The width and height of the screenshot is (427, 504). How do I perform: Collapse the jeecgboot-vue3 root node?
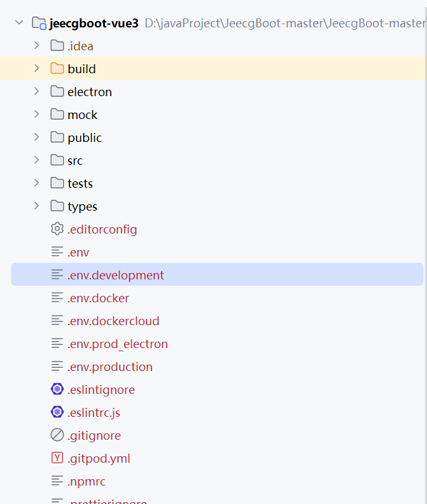[x=19, y=22]
